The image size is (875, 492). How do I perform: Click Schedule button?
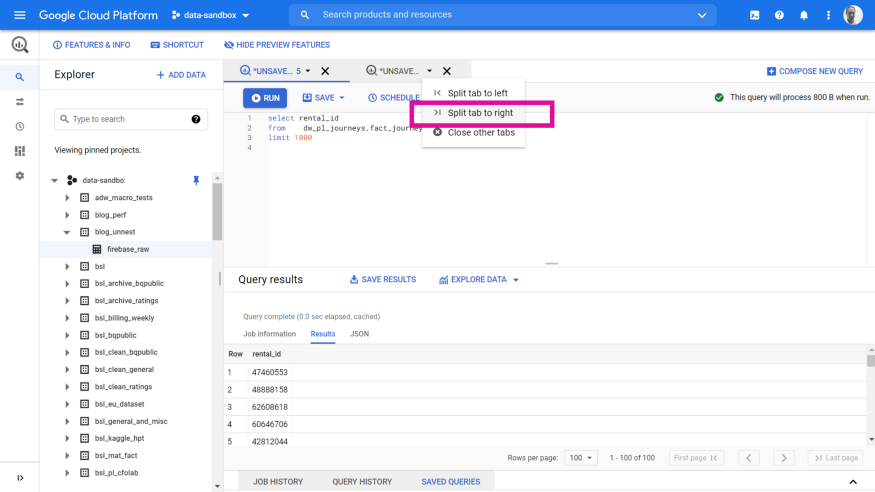(393, 98)
